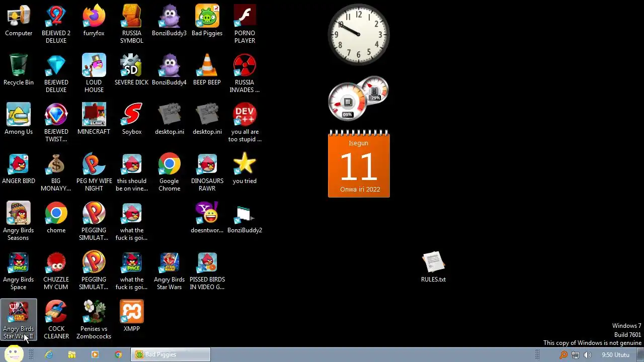Open the doesntwor... Yahoo messenger icon
The width and height of the screenshot is (644, 362).
click(x=207, y=218)
